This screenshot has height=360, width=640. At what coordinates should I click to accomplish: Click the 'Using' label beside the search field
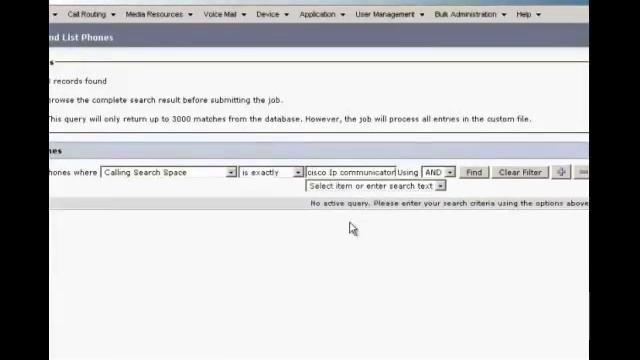pyautogui.click(x=408, y=173)
